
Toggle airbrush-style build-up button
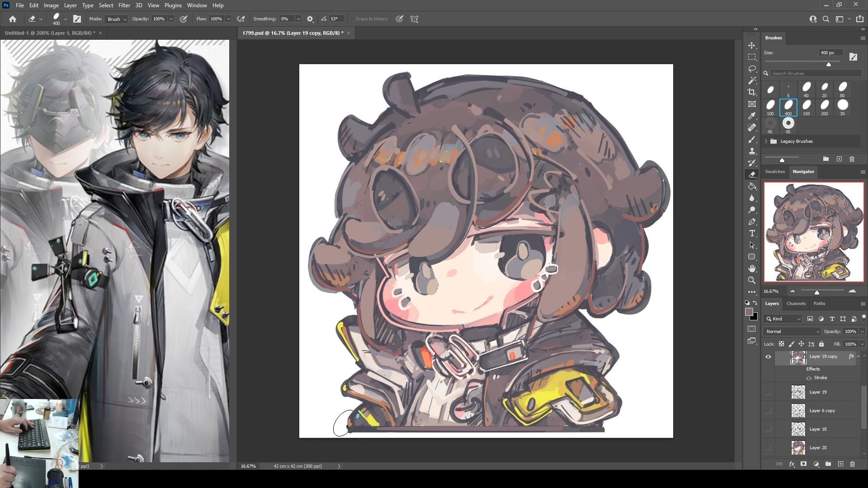pyautogui.click(x=241, y=19)
